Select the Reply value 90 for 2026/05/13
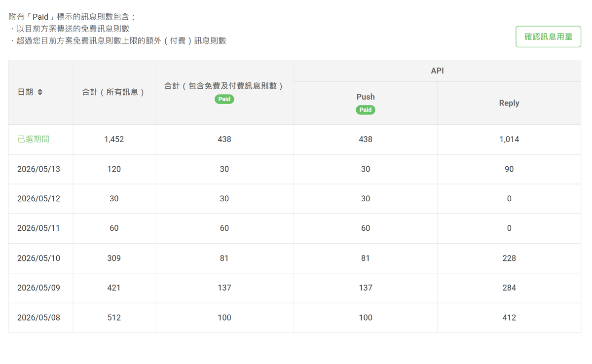 509,169
